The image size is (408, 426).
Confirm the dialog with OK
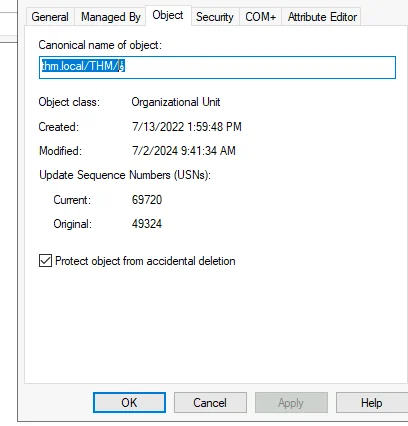(129, 403)
